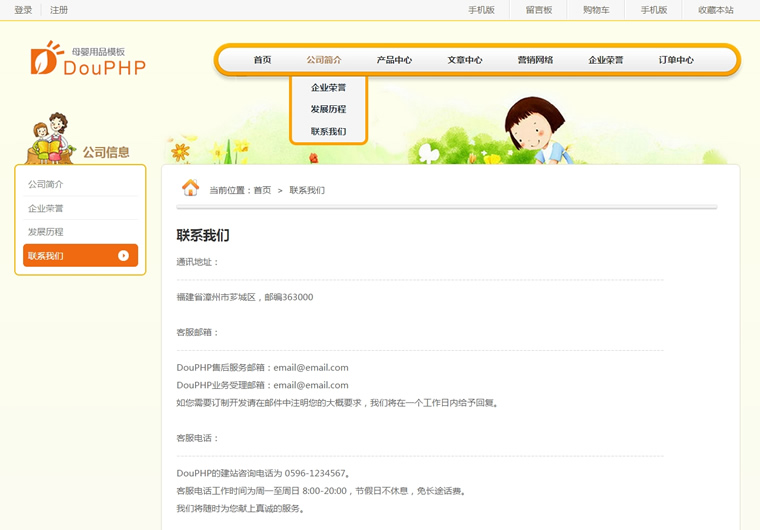Select 发展历程 in dropdown submenu
The width and height of the screenshot is (760, 530).
click(329, 109)
